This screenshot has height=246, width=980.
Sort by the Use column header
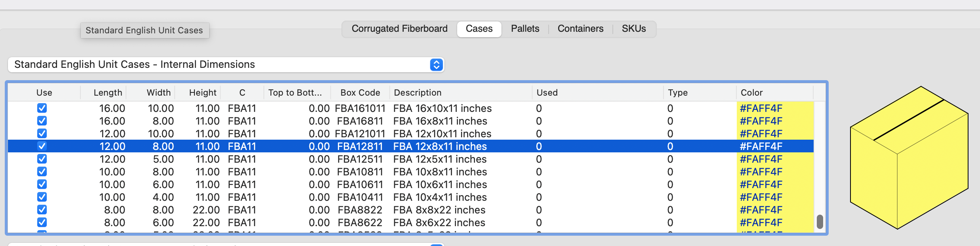pos(44,92)
